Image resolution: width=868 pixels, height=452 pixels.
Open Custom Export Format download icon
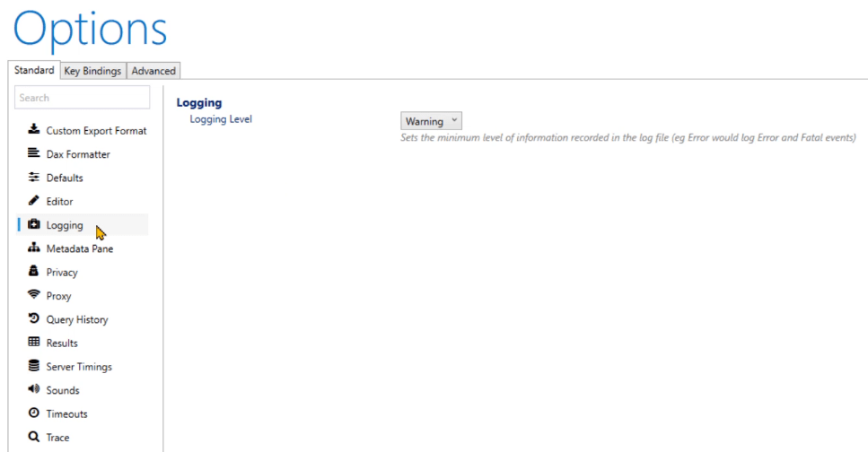click(34, 129)
